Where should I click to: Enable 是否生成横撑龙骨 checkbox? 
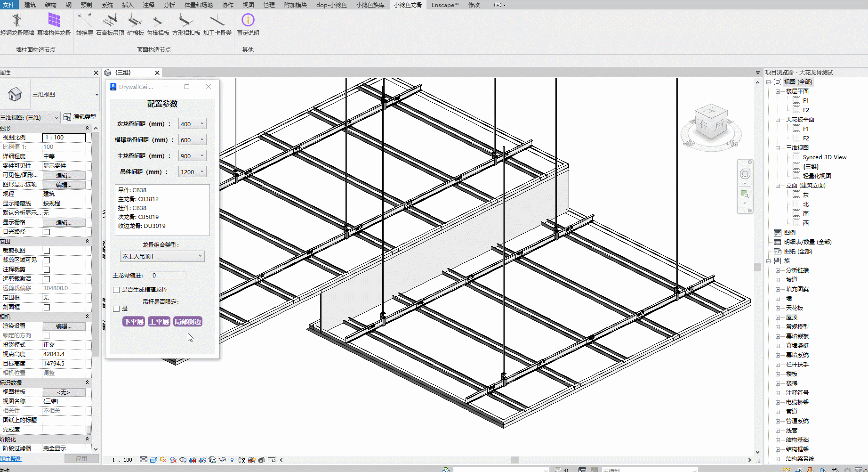(116, 290)
